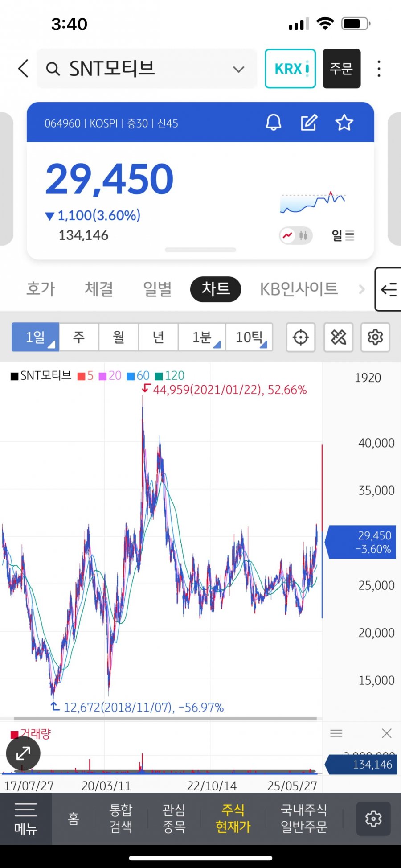Tap the chart horizontal scrollbar
Image resolution: width=401 pixels, height=868 pixels.
click(x=165, y=718)
